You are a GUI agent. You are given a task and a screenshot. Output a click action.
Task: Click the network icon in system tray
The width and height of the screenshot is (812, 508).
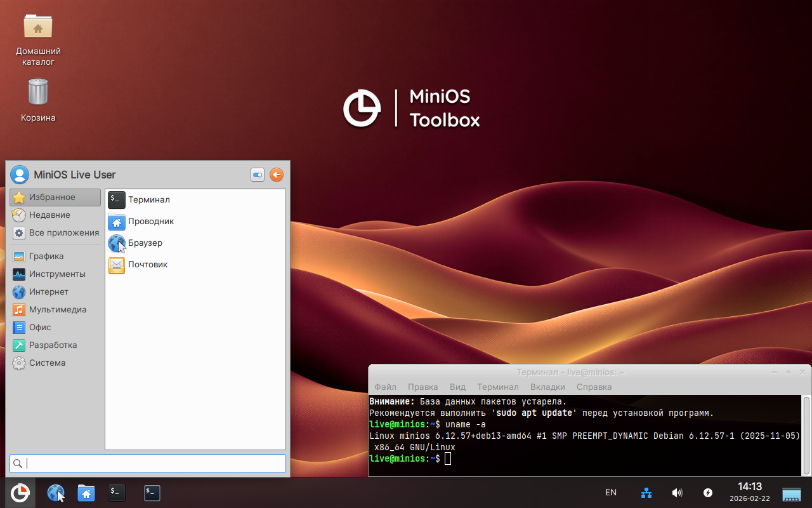tap(646, 493)
